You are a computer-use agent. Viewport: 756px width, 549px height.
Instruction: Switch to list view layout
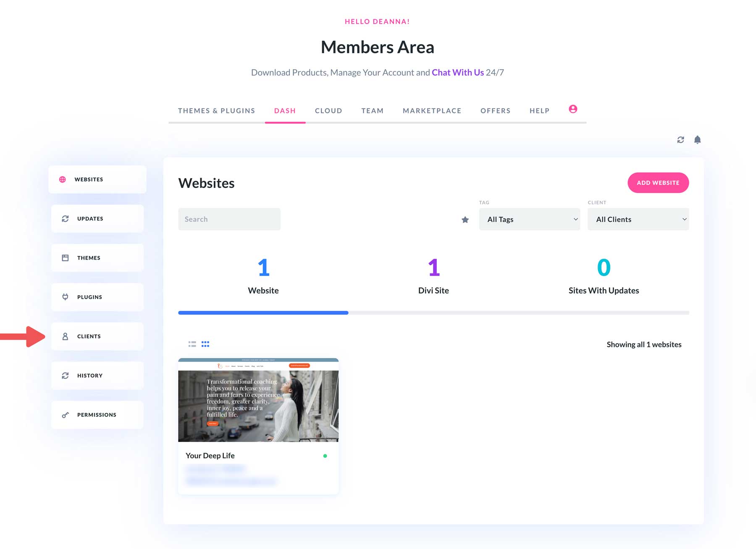[x=192, y=344]
